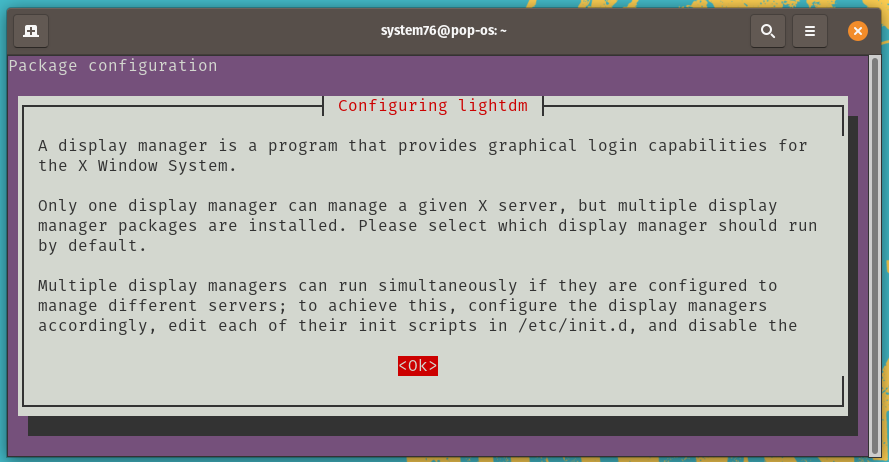
Task: Click the 'Package configuration' header text
Action: 113,66
